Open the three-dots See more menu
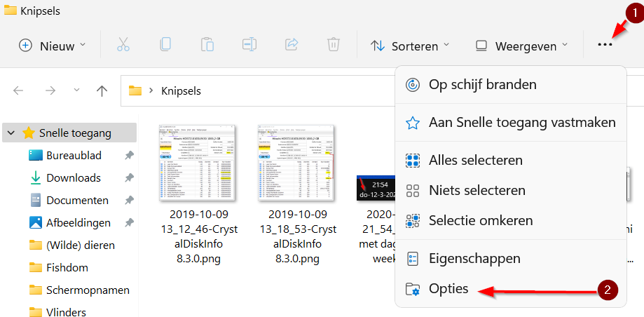The image size is (644, 317). (x=605, y=46)
